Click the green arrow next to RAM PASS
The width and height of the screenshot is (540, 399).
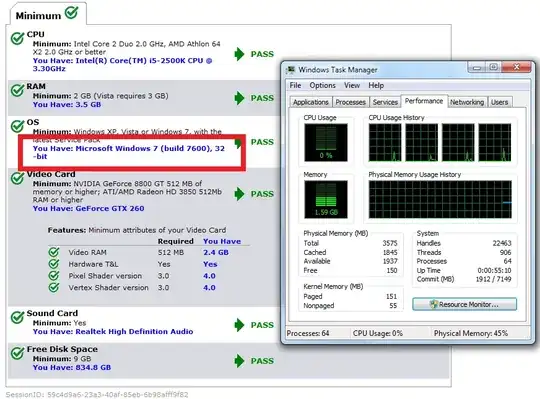(x=239, y=98)
